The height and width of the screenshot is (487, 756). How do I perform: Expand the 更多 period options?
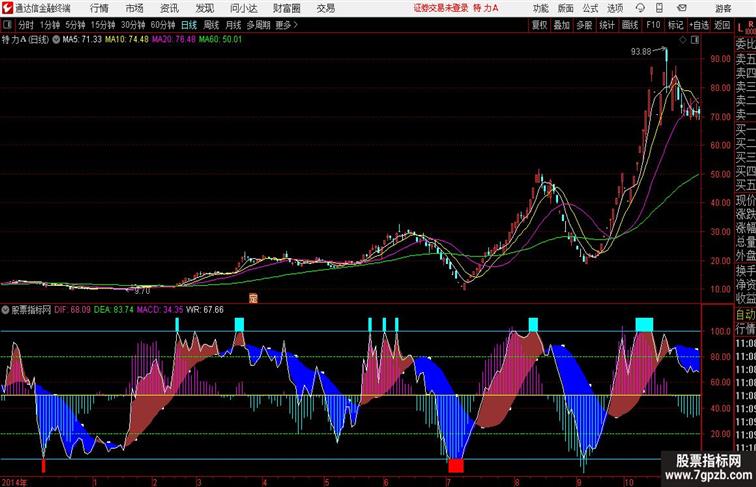286,25
